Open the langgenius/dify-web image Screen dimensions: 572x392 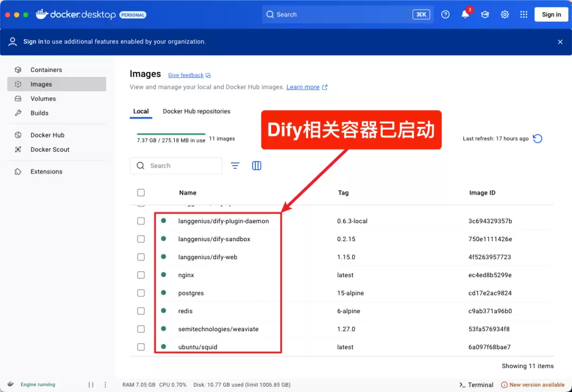click(208, 257)
